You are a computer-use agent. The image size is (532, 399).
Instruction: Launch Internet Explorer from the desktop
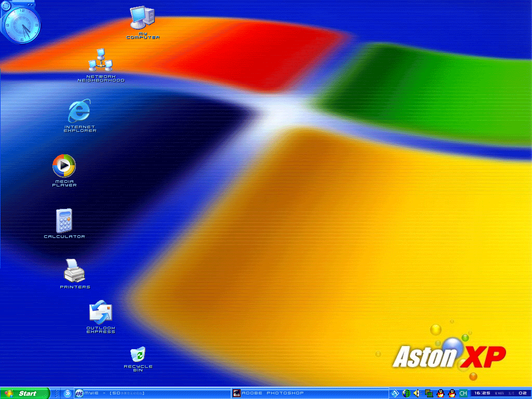coord(79,111)
